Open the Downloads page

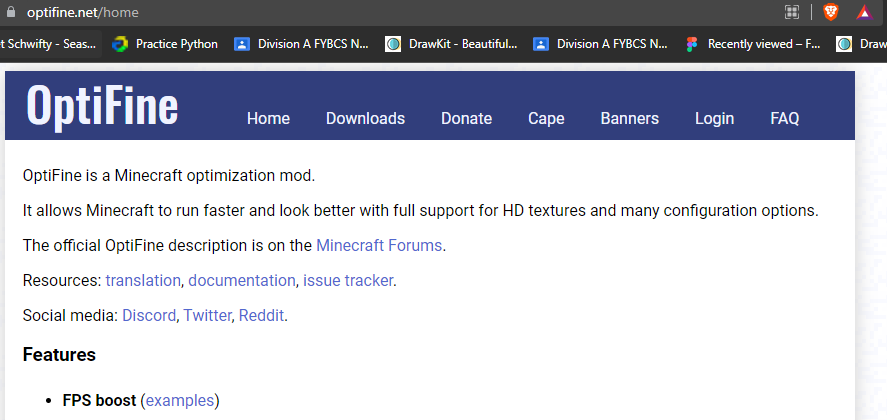(365, 118)
